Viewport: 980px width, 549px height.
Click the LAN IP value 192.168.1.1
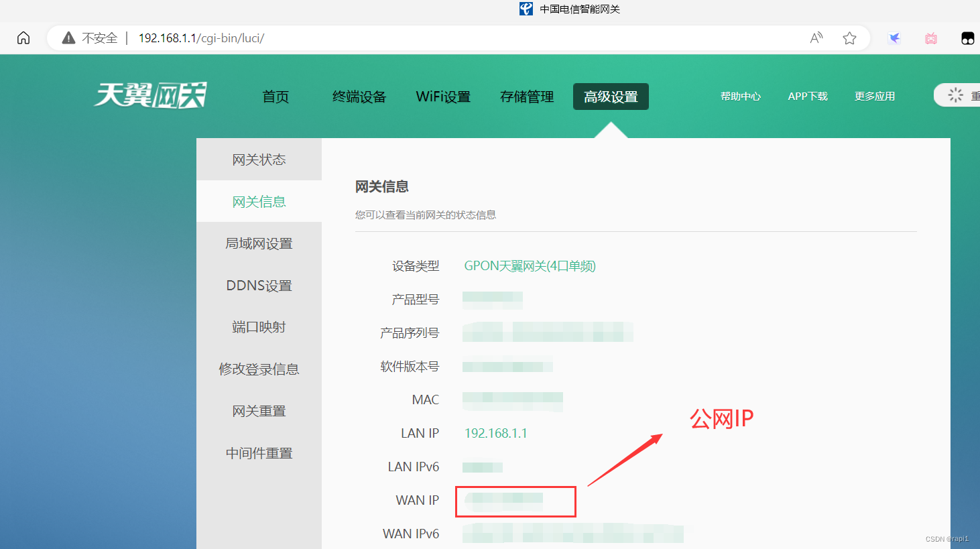(496, 434)
